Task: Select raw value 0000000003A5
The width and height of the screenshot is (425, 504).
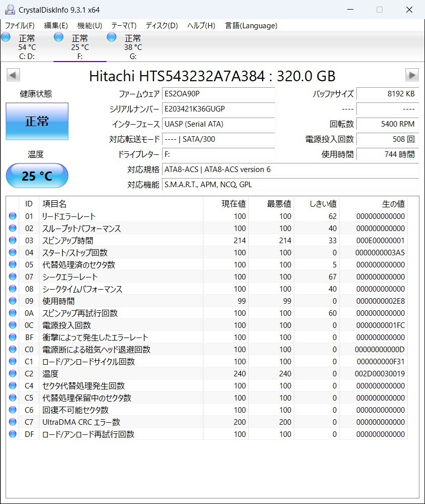Action: pyautogui.click(x=380, y=253)
